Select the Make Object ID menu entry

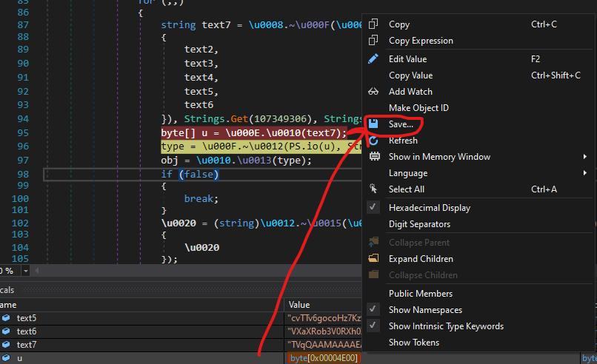click(x=418, y=108)
